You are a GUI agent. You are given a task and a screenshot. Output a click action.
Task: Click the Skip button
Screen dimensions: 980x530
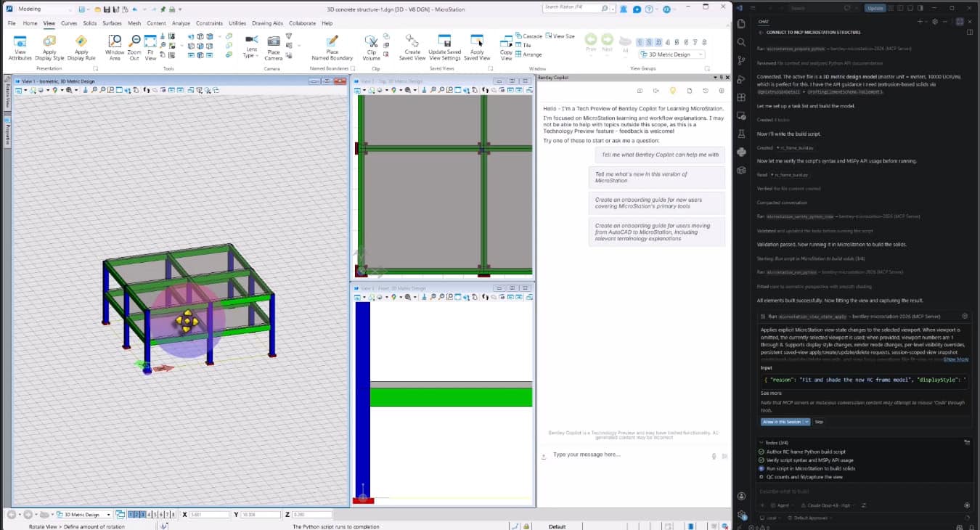pos(819,422)
